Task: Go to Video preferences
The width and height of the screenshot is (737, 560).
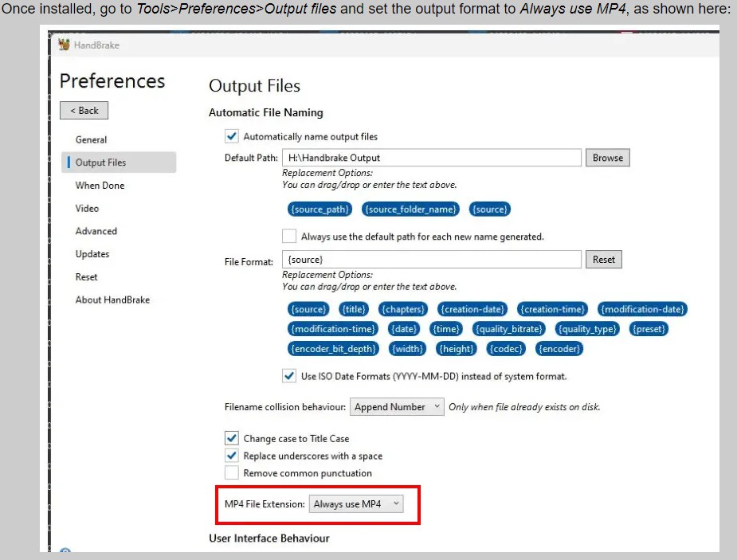Action: pos(87,208)
